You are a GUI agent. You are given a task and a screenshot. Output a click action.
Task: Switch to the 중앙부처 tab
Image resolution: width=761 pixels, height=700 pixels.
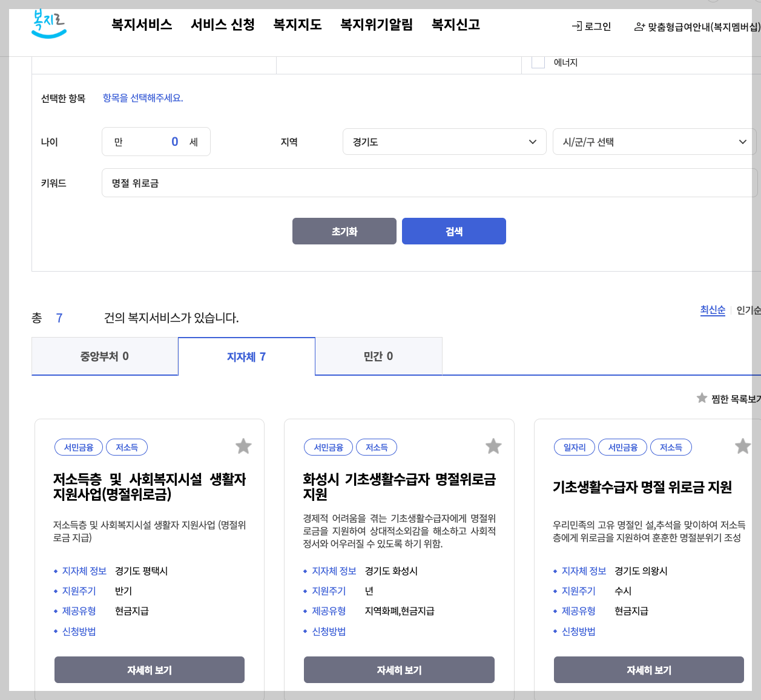pyautogui.click(x=104, y=356)
